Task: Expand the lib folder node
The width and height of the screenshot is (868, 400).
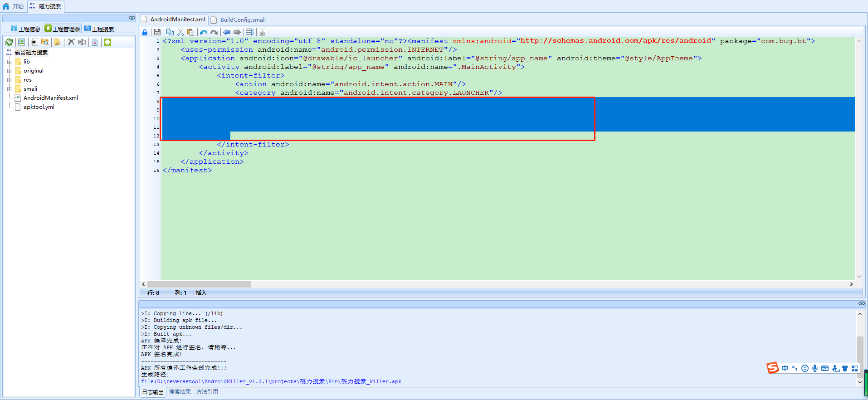Action: coord(9,62)
